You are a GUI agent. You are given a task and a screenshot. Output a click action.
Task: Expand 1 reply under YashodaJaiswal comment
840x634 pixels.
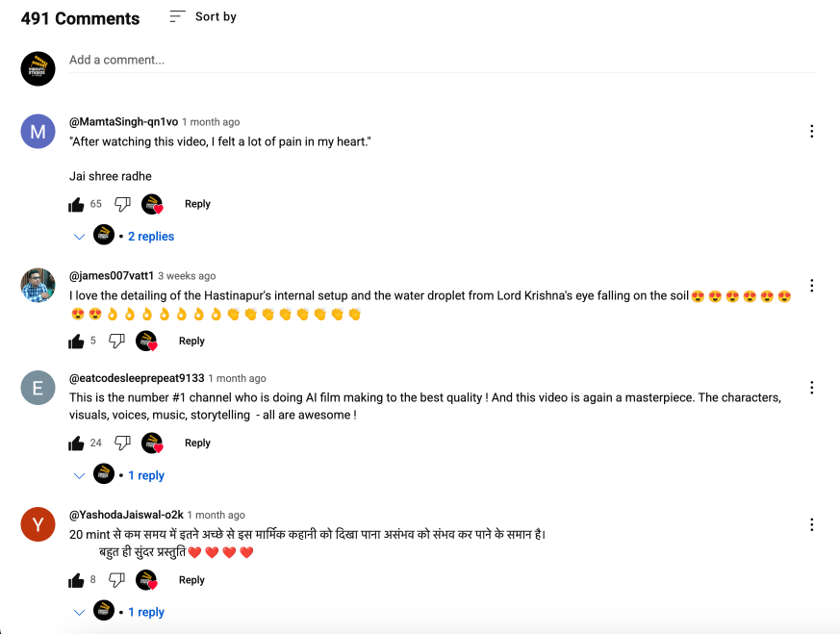tap(146, 613)
